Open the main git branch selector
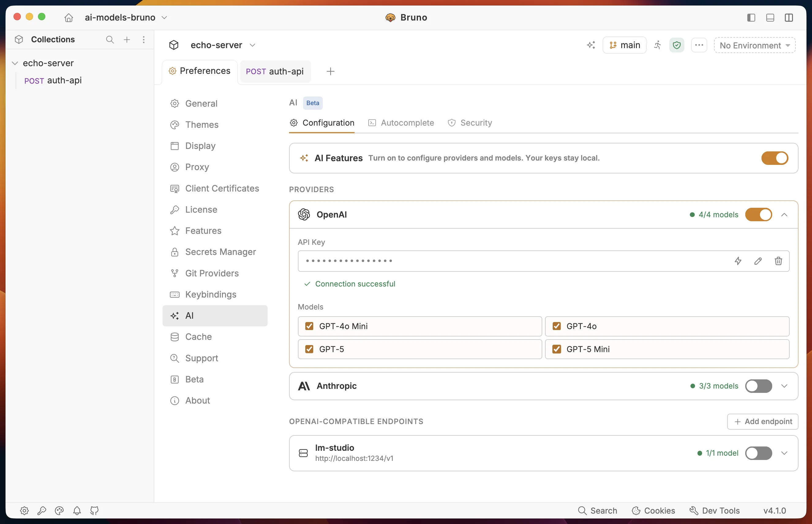 click(x=624, y=45)
